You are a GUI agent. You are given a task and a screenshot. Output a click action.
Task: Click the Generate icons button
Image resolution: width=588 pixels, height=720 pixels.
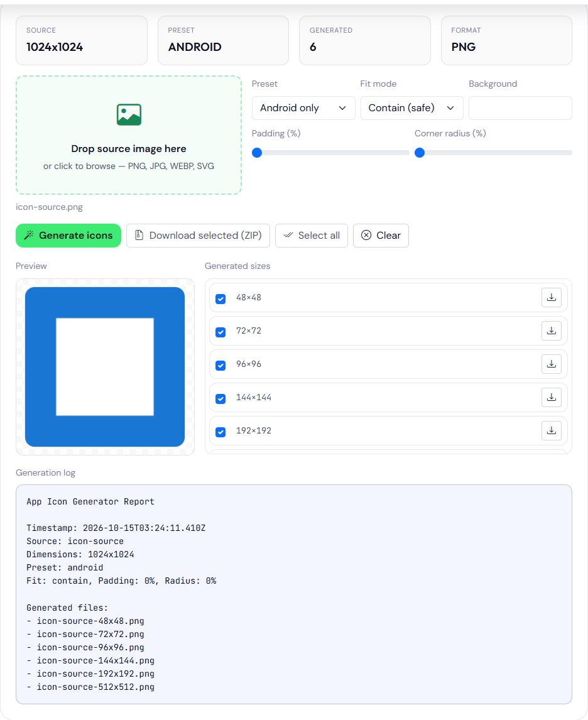pos(68,236)
